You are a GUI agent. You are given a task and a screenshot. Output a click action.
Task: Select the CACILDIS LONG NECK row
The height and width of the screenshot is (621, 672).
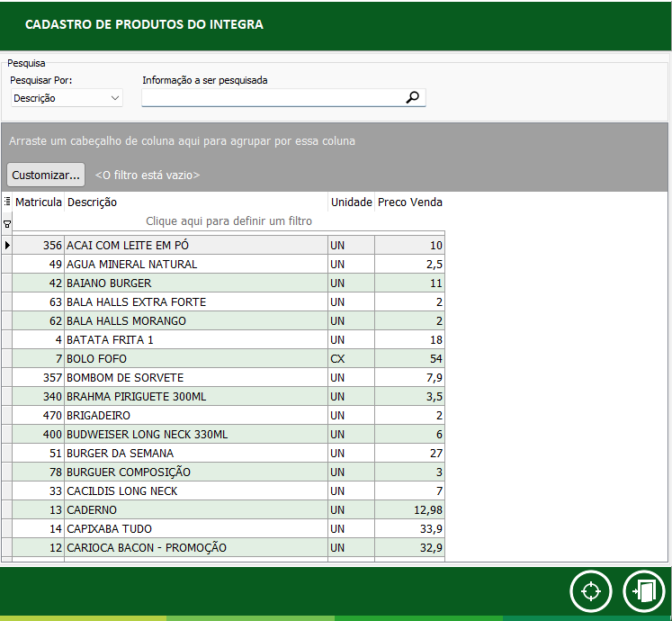[x=228, y=490]
